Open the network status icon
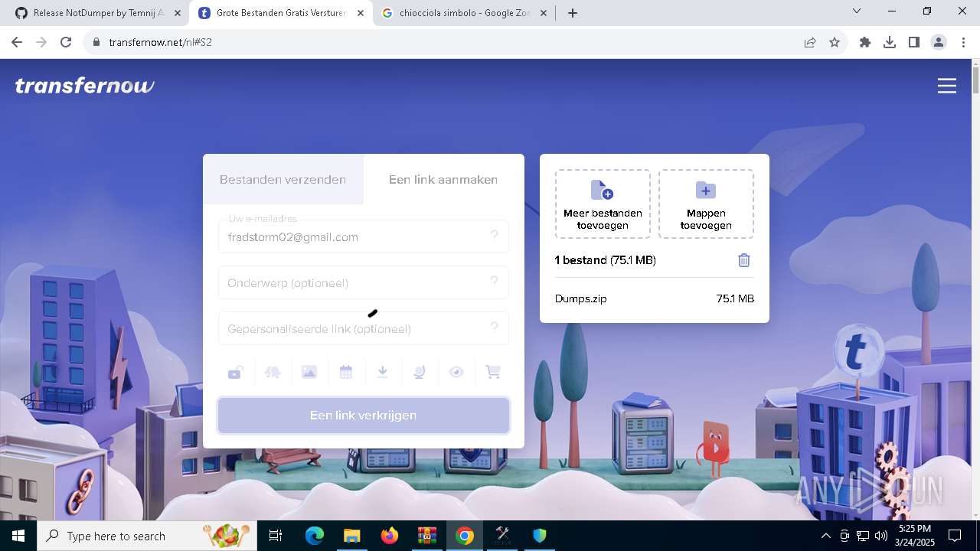The width and height of the screenshot is (980, 551). point(862,536)
